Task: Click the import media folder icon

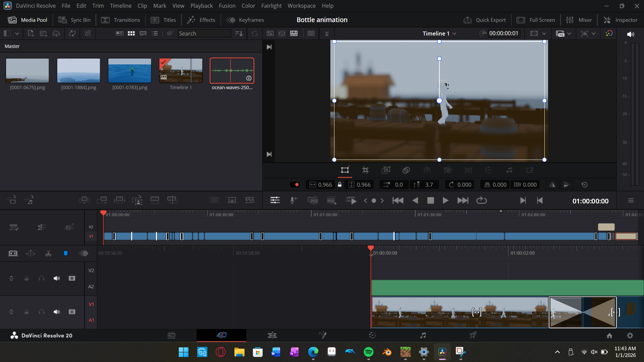Action: click(43, 34)
